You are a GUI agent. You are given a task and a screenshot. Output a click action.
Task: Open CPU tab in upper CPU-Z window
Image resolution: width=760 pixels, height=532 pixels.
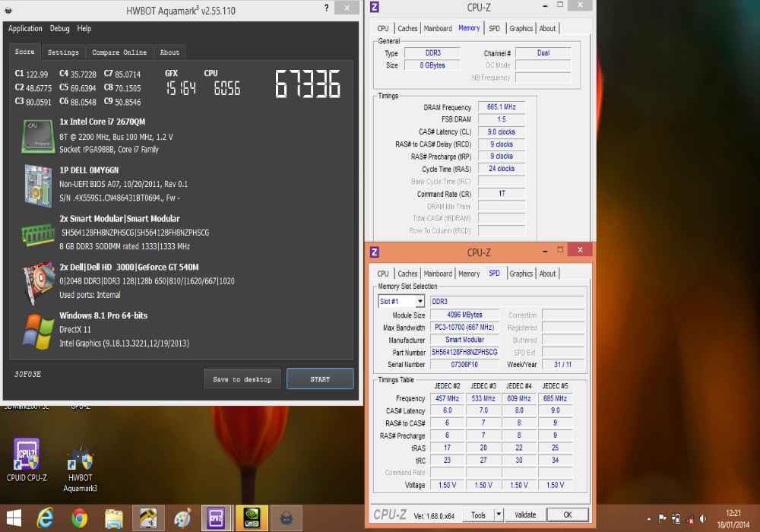(x=383, y=29)
